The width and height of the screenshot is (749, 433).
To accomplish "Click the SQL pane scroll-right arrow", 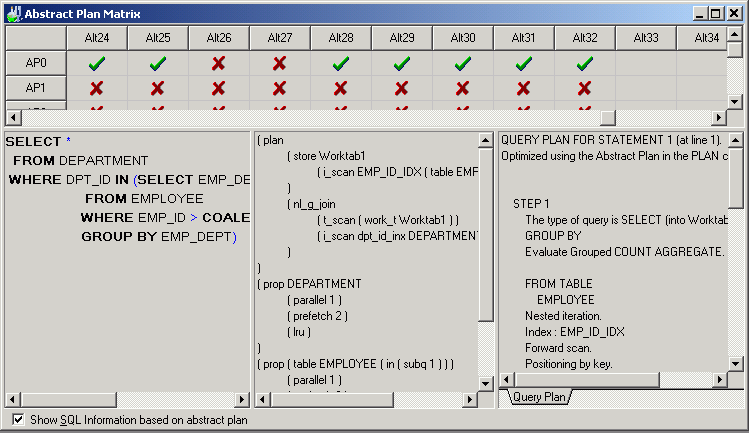I will coord(242,400).
